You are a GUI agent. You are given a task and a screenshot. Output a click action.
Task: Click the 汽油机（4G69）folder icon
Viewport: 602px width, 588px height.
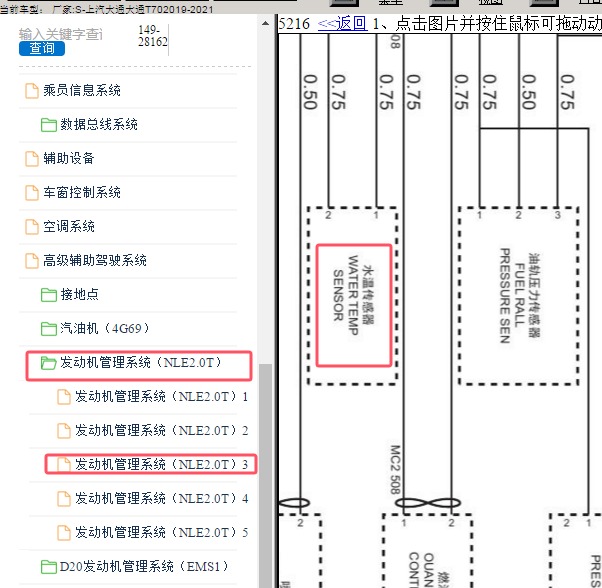click(49, 329)
